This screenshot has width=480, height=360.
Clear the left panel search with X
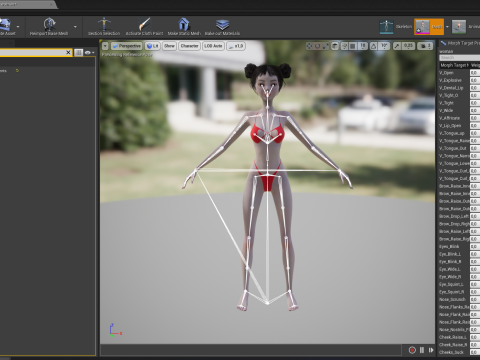(68, 52)
